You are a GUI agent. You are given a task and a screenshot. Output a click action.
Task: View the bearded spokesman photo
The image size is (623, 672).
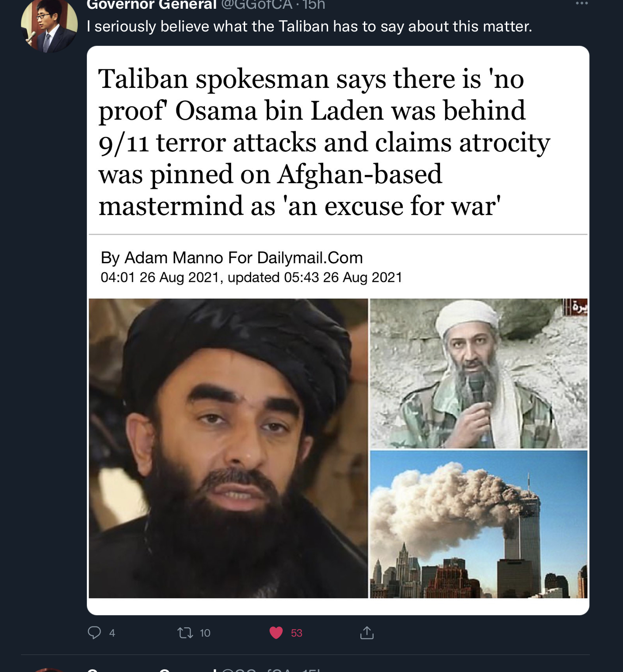point(228,448)
